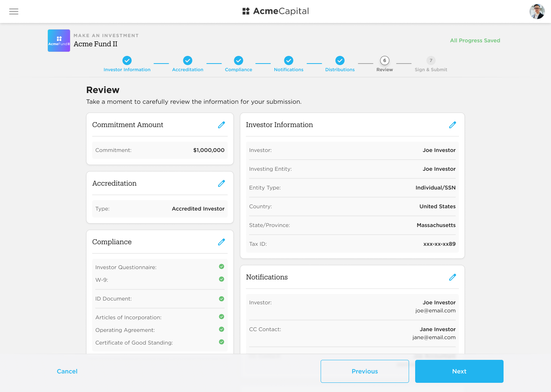
Task: Click ID Document green check
Action: click(x=222, y=299)
